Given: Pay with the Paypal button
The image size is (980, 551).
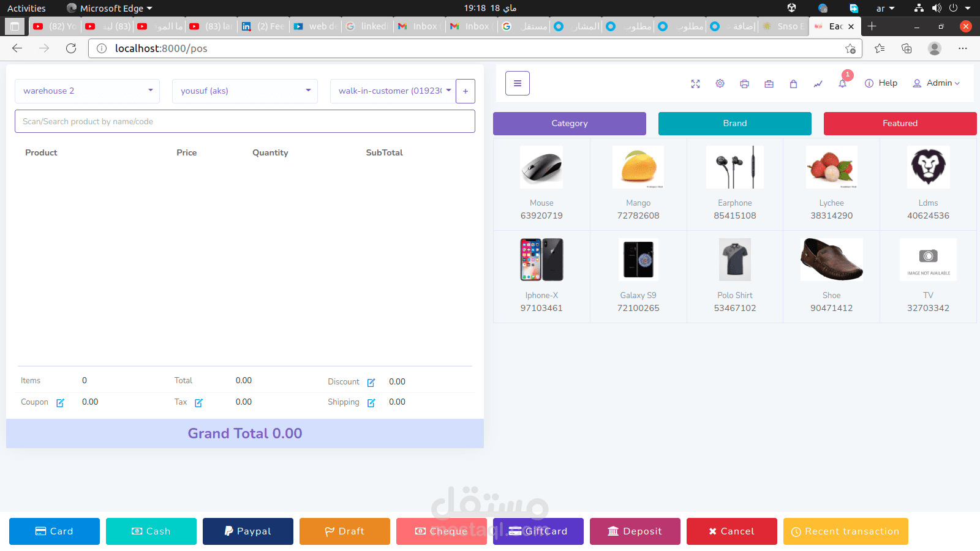Looking at the screenshot, I should [x=248, y=531].
